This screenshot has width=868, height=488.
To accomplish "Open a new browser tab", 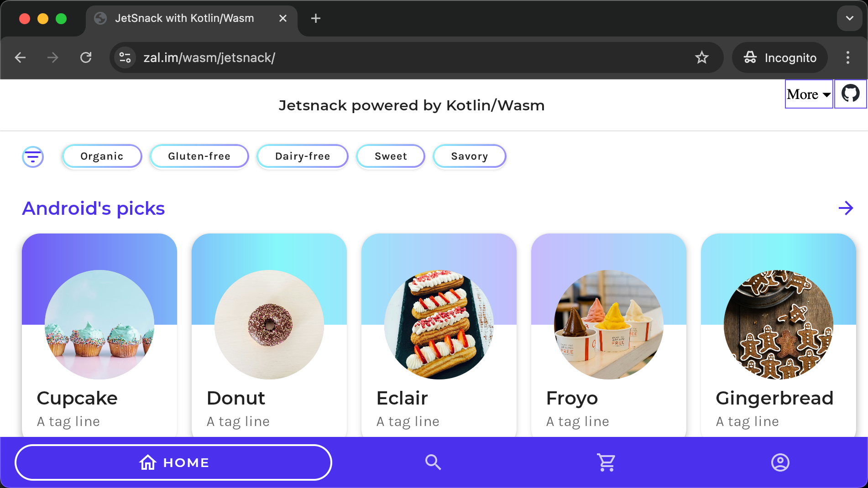I will pos(315,18).
